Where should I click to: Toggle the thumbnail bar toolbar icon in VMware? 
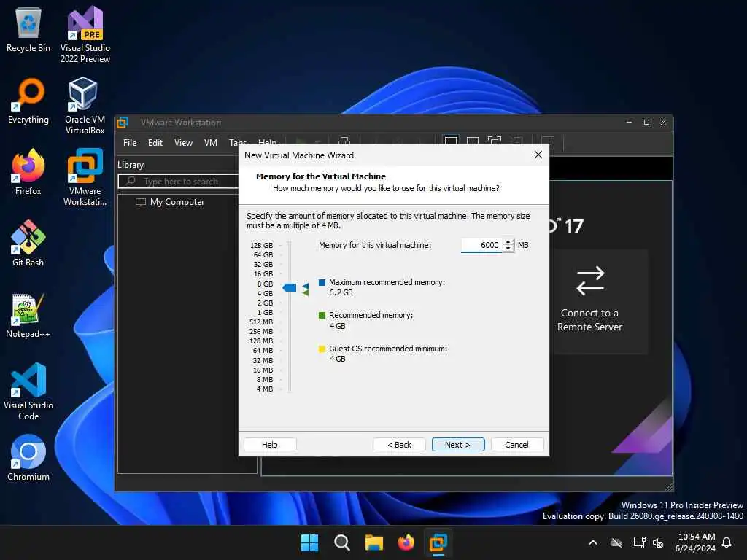click(x=473, y=141)
